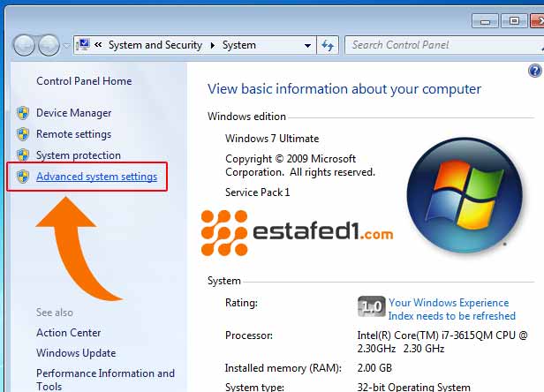
Task: Click the computer icon in the address bar
Action: point(84,45)
